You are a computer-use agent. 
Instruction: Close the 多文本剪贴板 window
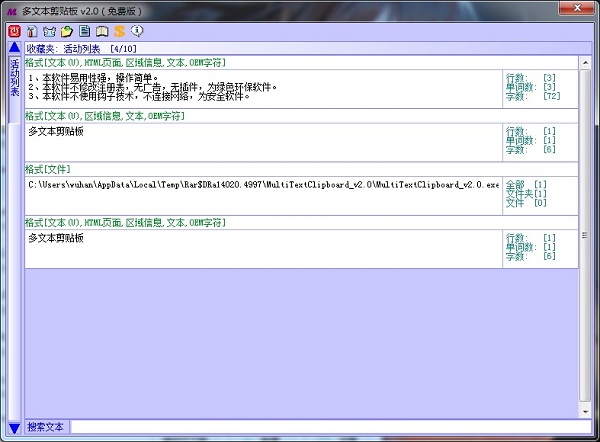(x=577, y=8)
